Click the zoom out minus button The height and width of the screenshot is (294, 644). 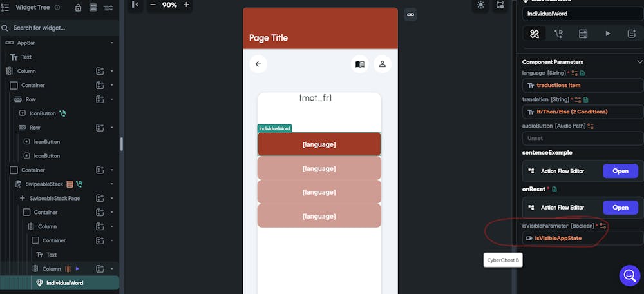[153, 5]
